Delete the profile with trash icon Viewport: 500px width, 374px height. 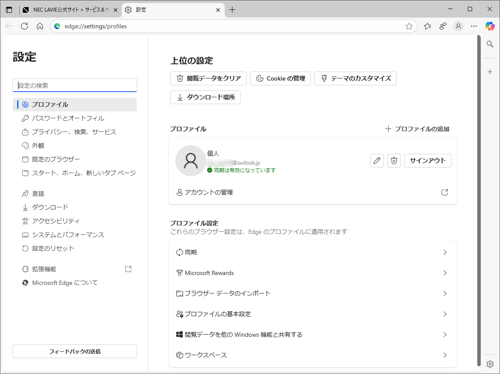point(394,161)
